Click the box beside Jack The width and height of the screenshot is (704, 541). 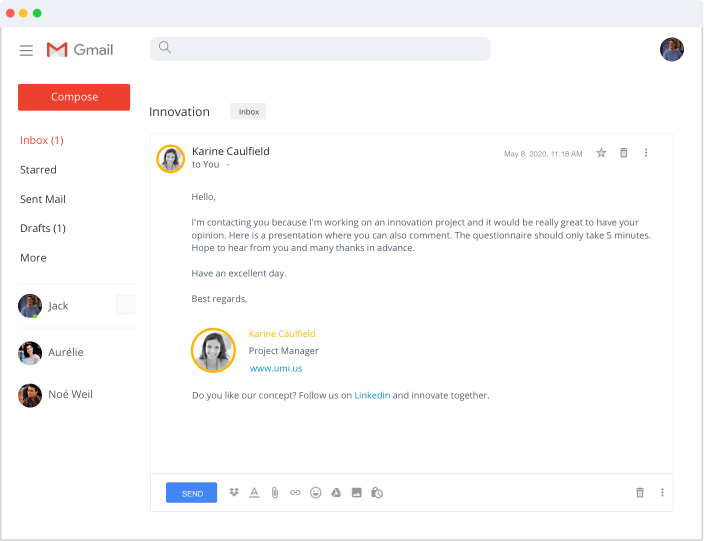[126, 305]
